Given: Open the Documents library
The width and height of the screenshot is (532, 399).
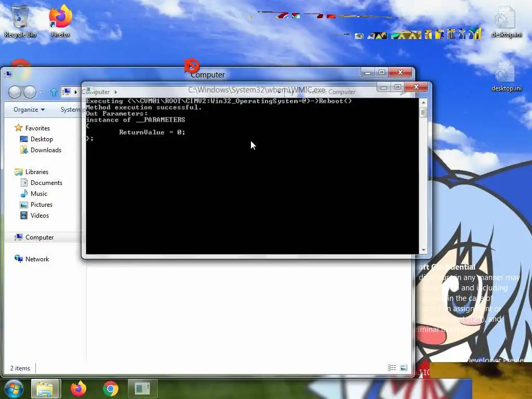Looking at the screenshot, I should (x=42, y=182).
